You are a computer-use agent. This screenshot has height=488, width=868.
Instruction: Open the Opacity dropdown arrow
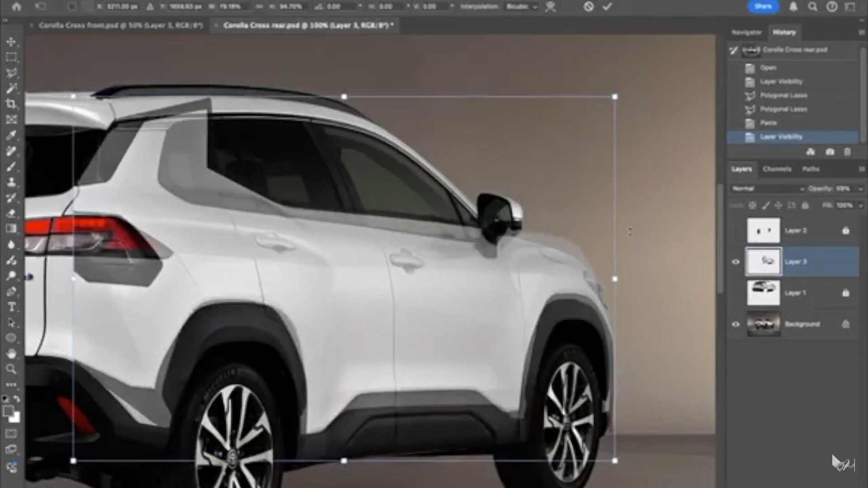(x=860, y=188)
